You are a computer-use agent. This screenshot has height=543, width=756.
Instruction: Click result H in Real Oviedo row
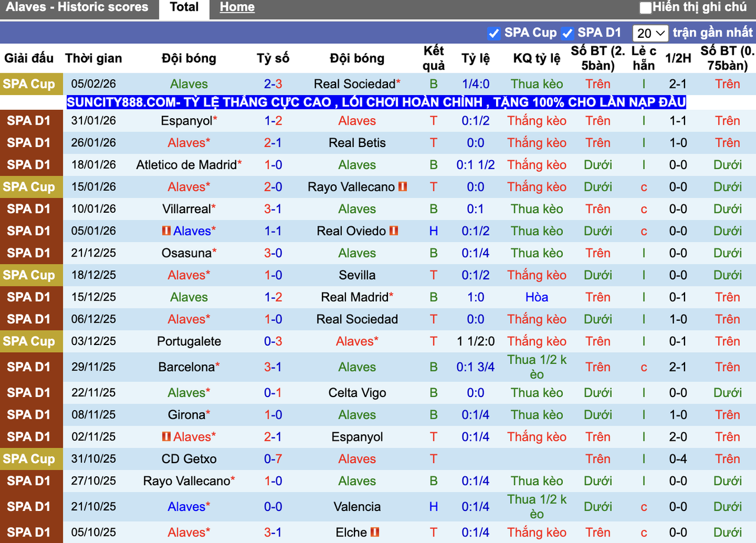coord(434,231)
